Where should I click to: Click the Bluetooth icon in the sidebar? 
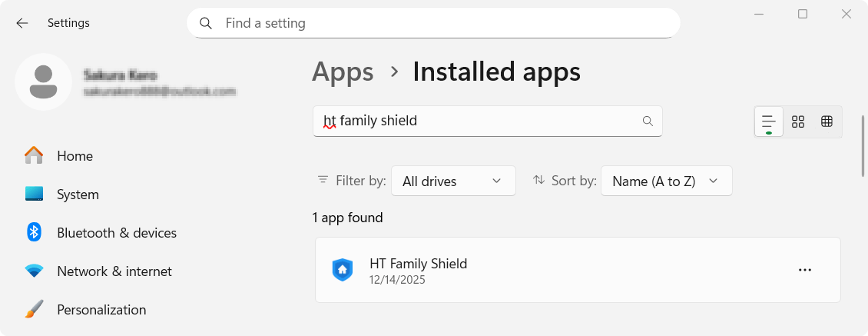point(34,232)
